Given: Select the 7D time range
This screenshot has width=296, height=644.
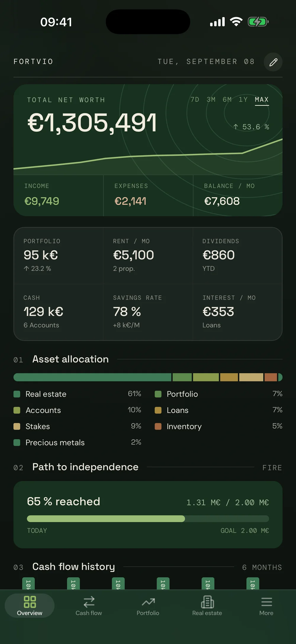Looking at the screenshot, I should (195, 100).
